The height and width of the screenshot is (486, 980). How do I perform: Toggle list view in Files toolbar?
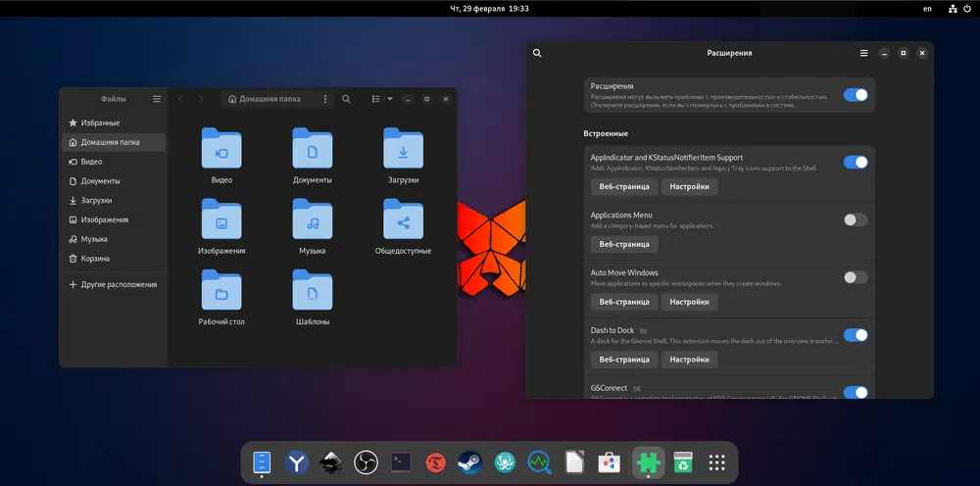tap(375, 99)
